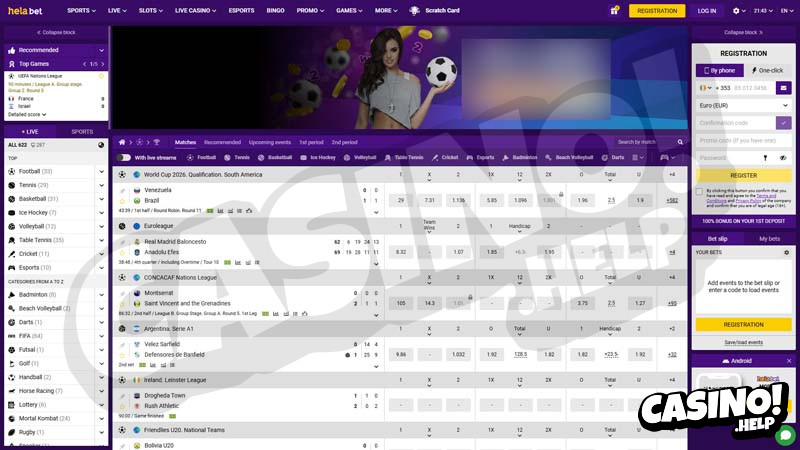The image size is (800, 450).
Task: Expand Venezuela vs Brazil match details
Action: [376, 212]
